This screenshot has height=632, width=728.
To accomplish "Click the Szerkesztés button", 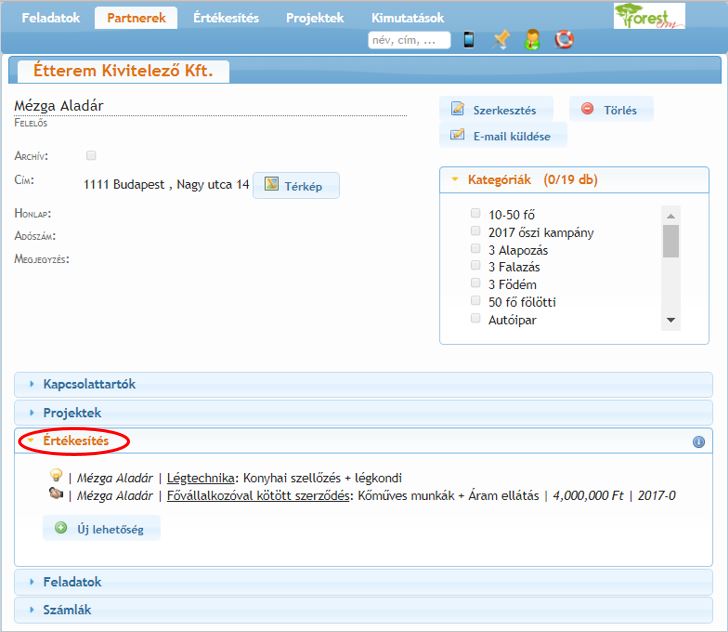I will coord(495,110).
